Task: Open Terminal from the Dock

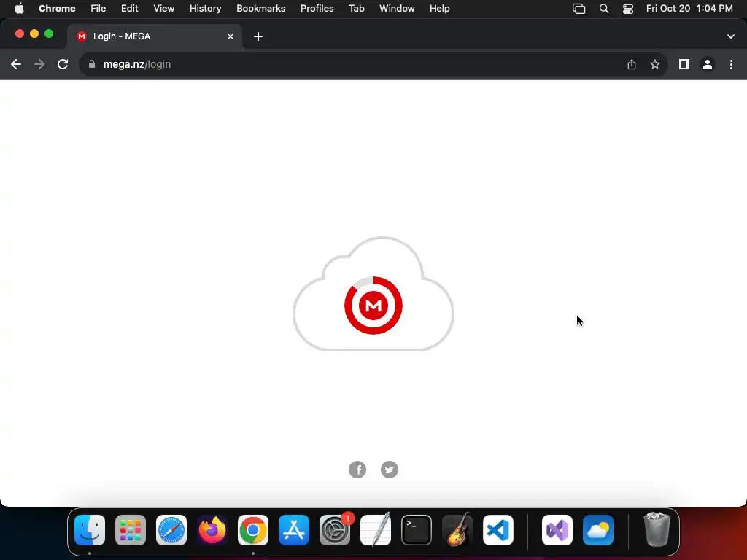Action: (417, 530)
